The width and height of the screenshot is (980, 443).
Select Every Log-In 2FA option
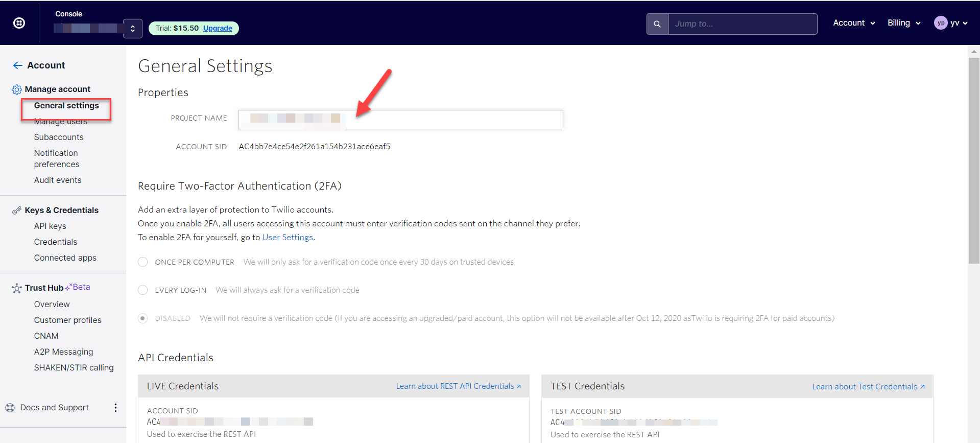click(143, 290)
